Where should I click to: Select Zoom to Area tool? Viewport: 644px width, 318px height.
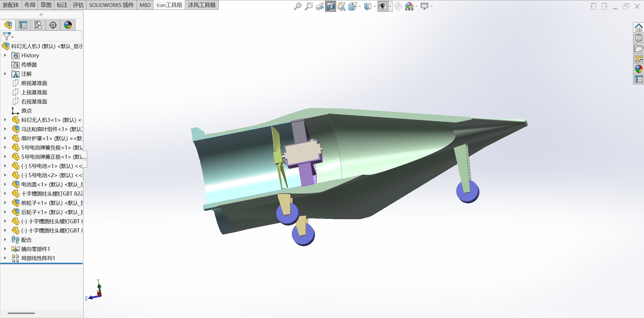308,6
